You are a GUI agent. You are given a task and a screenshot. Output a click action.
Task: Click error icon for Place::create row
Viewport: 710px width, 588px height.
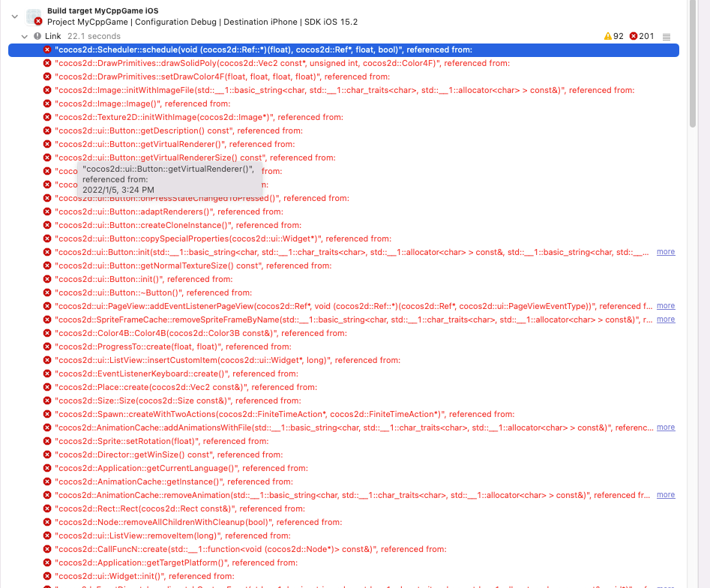coord(47,387)
